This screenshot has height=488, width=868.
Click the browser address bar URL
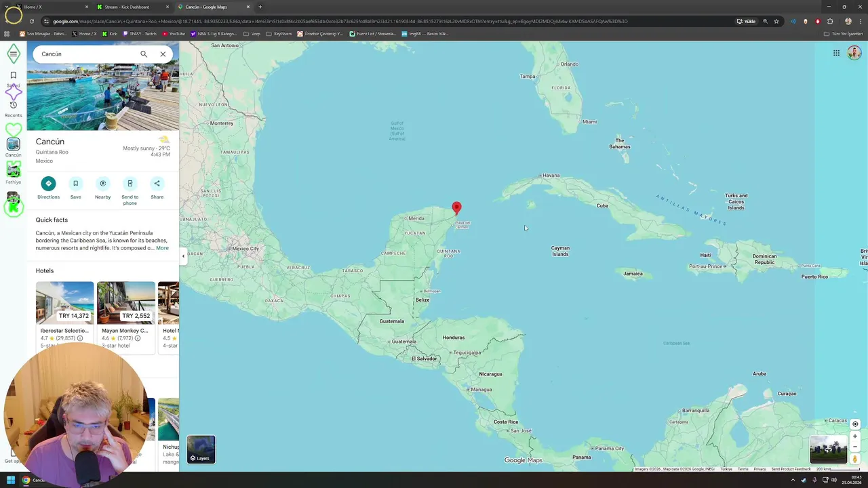339,21
